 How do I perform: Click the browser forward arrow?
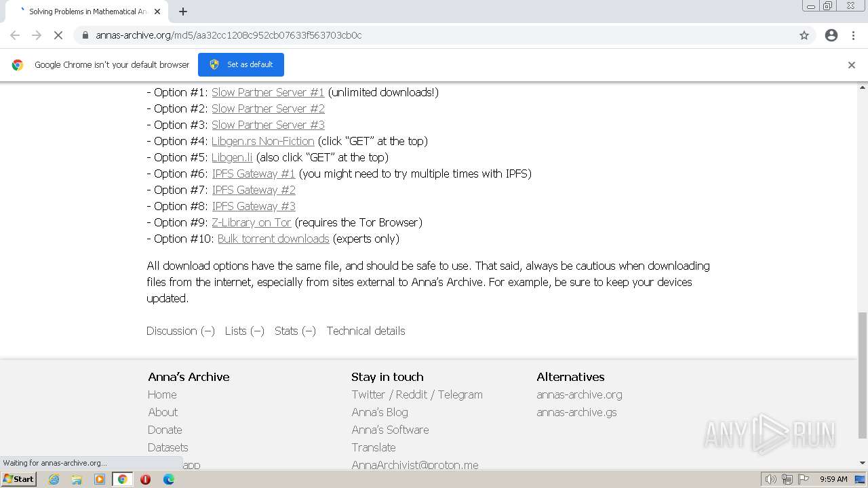point(37,35)
